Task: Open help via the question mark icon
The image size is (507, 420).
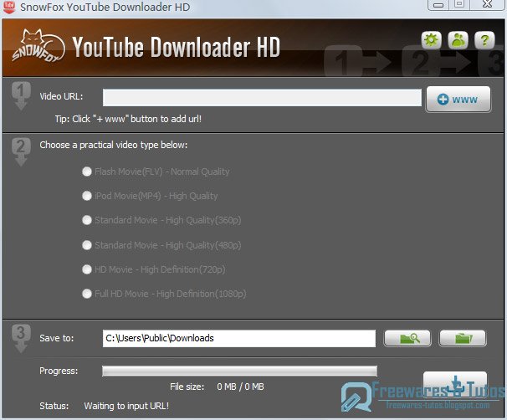Action: pos(484,41)
